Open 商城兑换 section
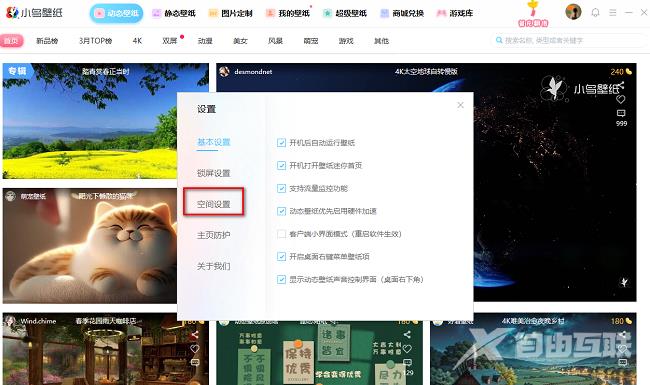650x385 pixels. coord(402,13)
